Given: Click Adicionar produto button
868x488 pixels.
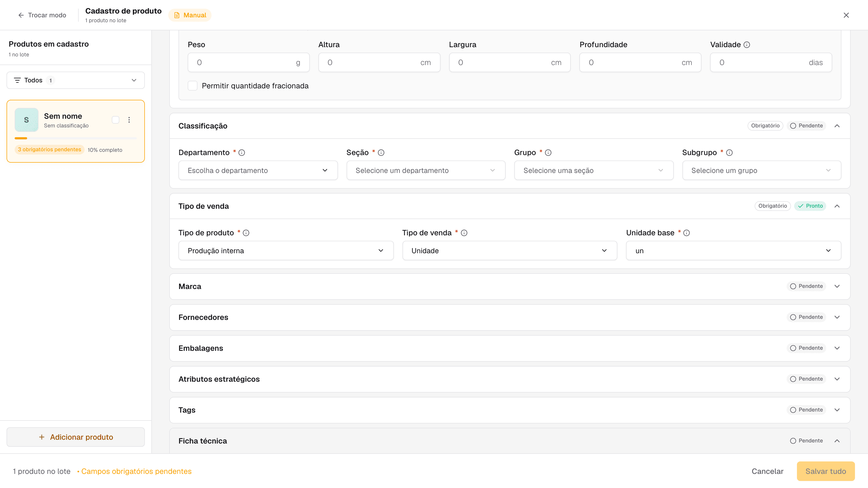Looking at the screenshot, I should pyautogui.click(x=75, y=437).
